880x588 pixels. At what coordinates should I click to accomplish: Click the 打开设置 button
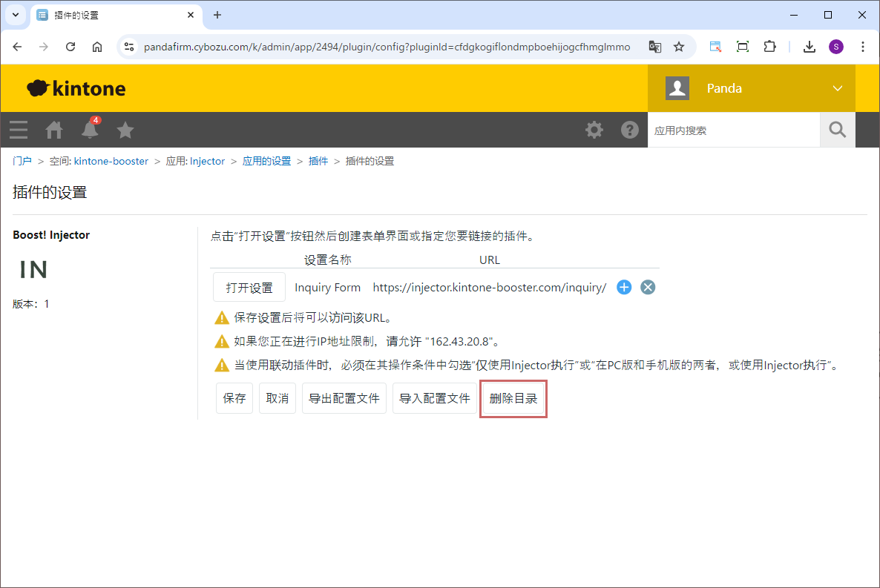(x=249, y=288)
